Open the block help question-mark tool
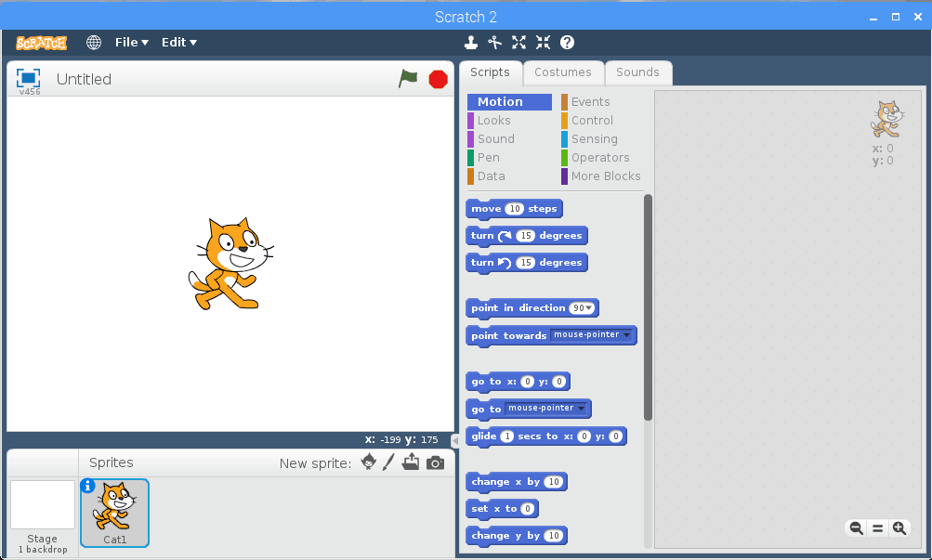This screenshot has width=932, height=560. (x=567, y=42)
